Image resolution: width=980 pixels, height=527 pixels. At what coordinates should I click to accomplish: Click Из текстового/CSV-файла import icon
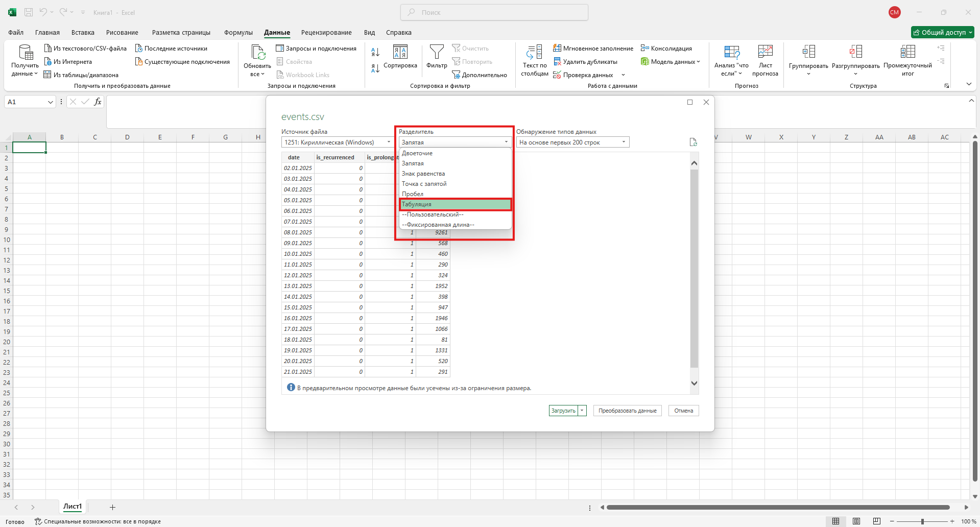(48, 49)
